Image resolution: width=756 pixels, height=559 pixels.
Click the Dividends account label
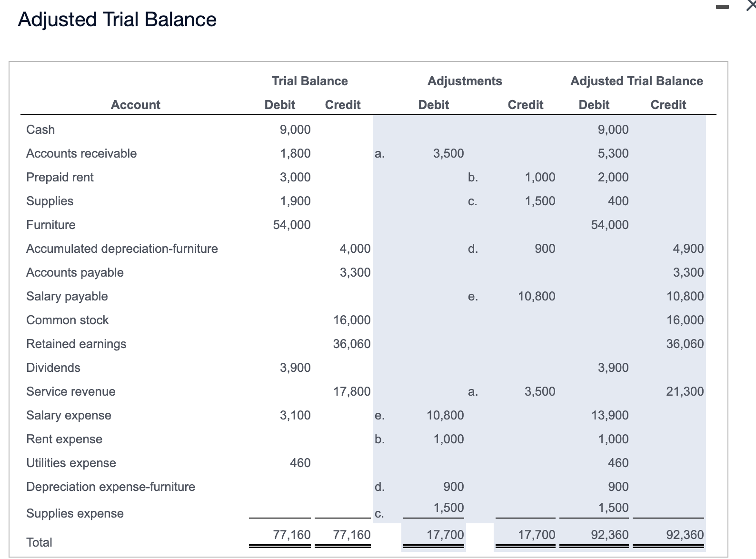pos(53,368)
